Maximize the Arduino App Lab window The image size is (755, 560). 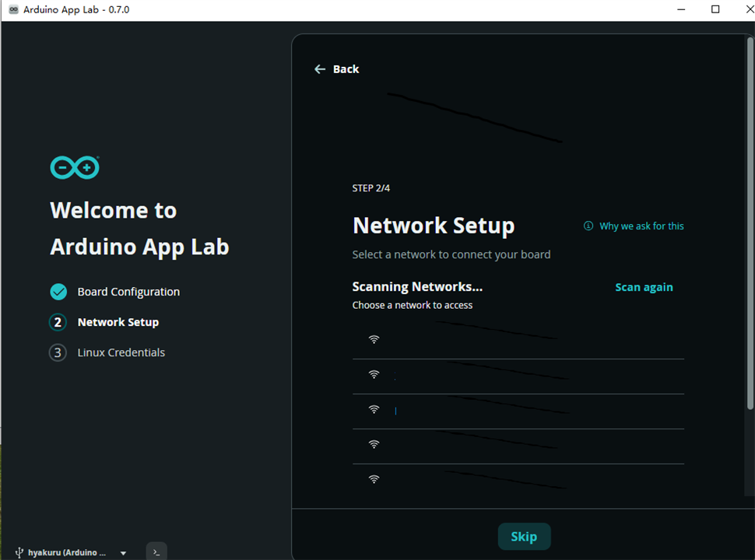pos(715,9)
